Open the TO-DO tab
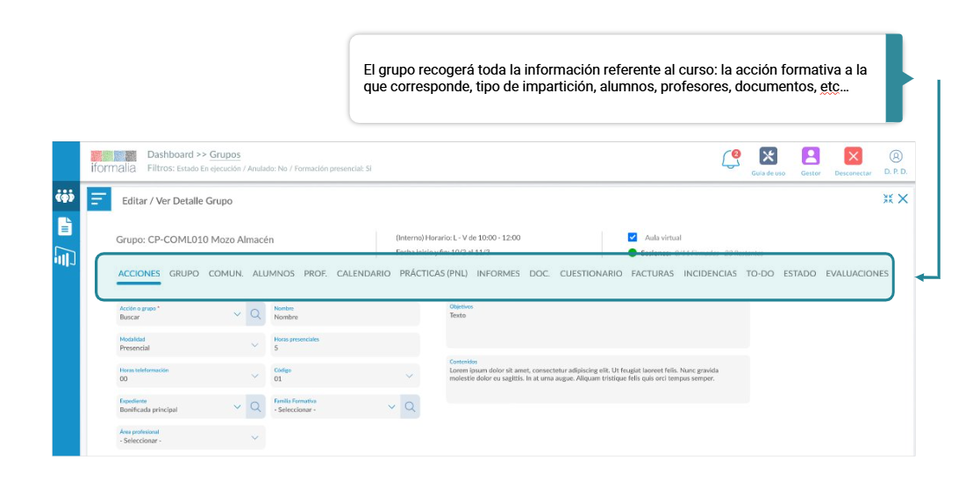The width and height of the screenshot is (980, 496). point(760,273)
